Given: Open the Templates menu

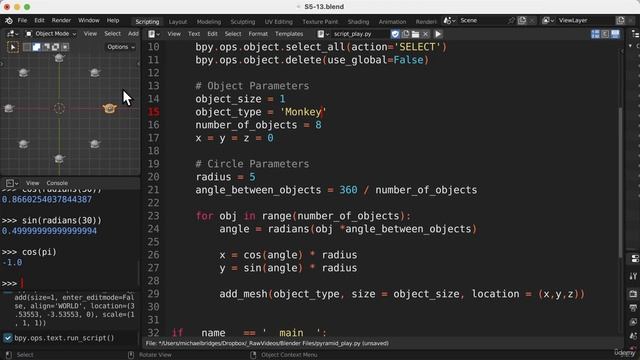Looking at the screenshot, I should [289, 34].
